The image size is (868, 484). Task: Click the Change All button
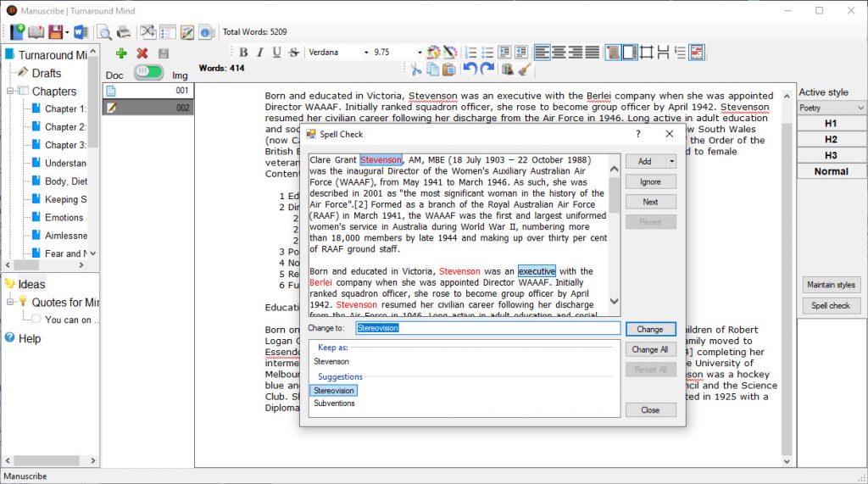click(x=650, y=349)
